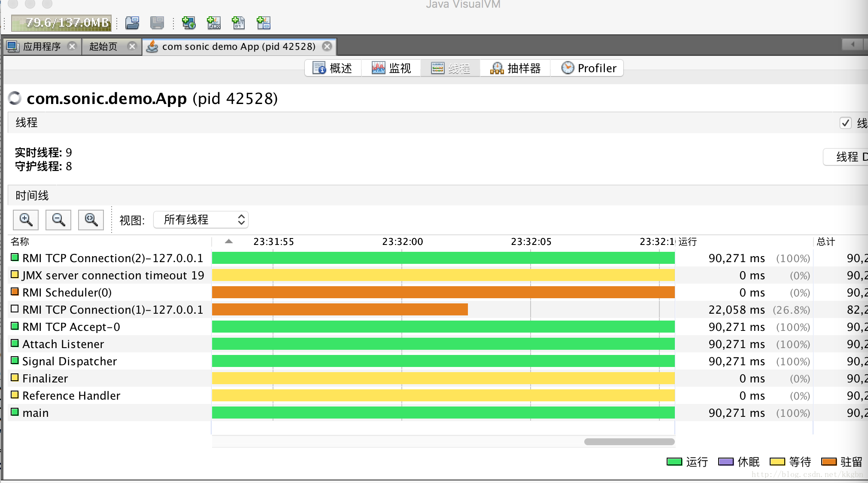Click the green 运行 legend swatch
This screenshot has height=483, width=868.
tap(674, 462)
